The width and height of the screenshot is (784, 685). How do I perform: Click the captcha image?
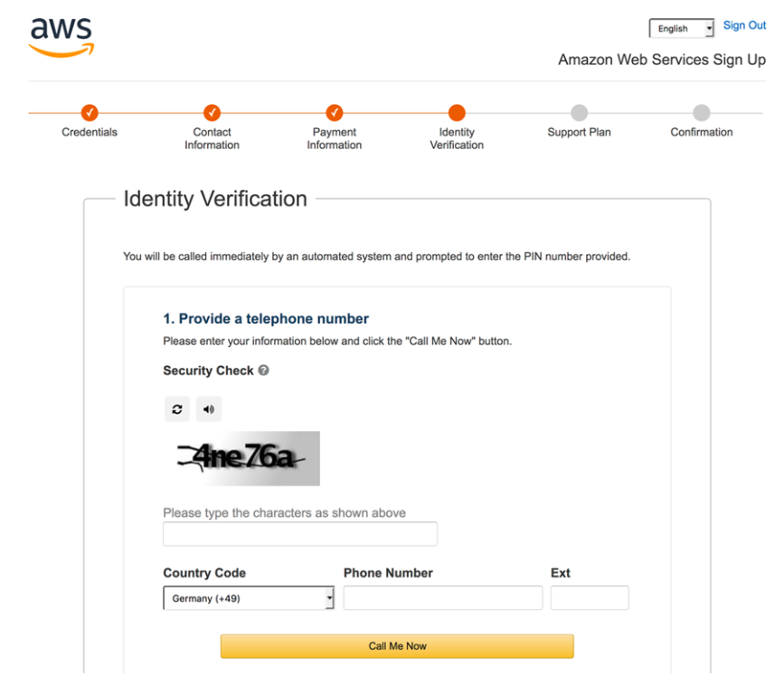point(241,458)
